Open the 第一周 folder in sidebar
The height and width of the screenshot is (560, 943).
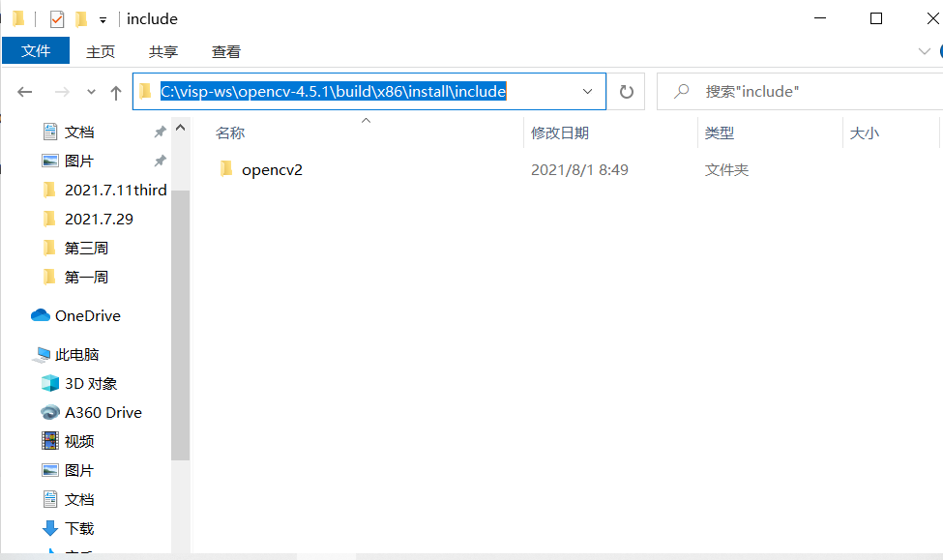tap(86, 278)
